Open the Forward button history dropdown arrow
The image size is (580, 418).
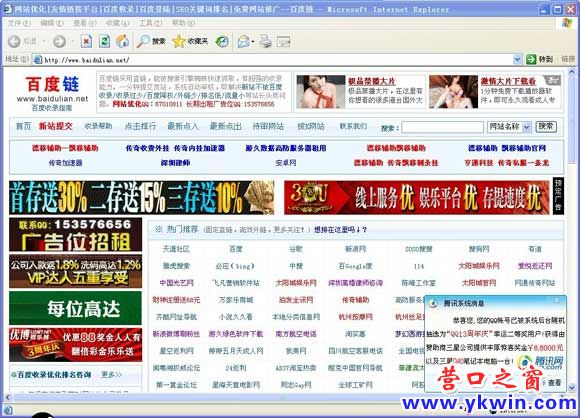coord(72,41)
